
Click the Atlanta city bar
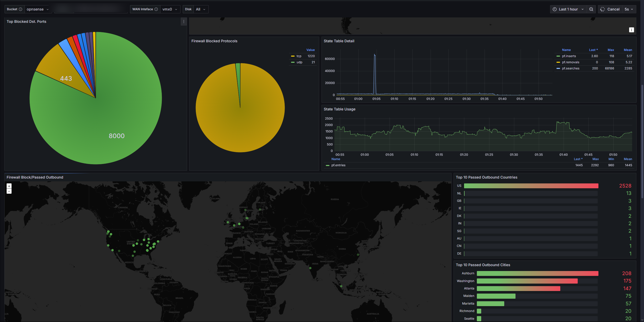pyautogui.click(x=518, y=288)
